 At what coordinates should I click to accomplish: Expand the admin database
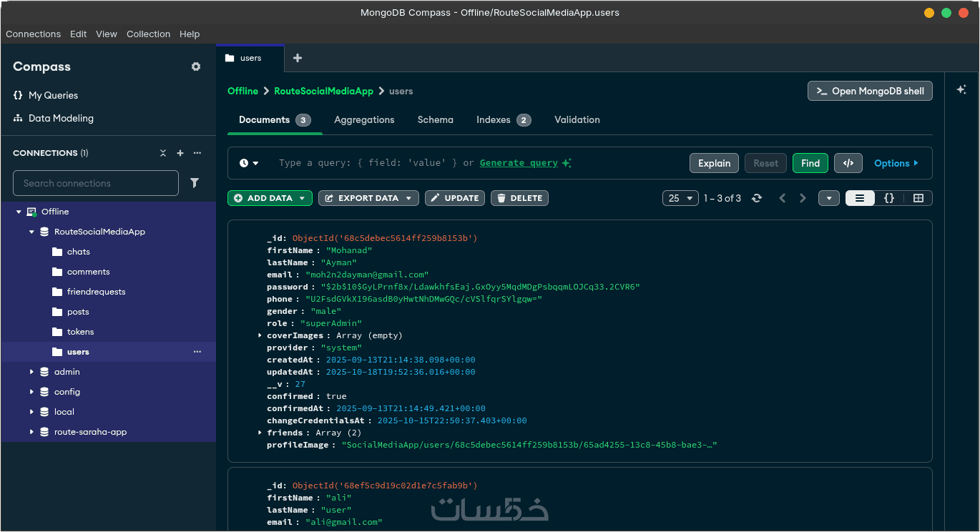tap(31, 372)
